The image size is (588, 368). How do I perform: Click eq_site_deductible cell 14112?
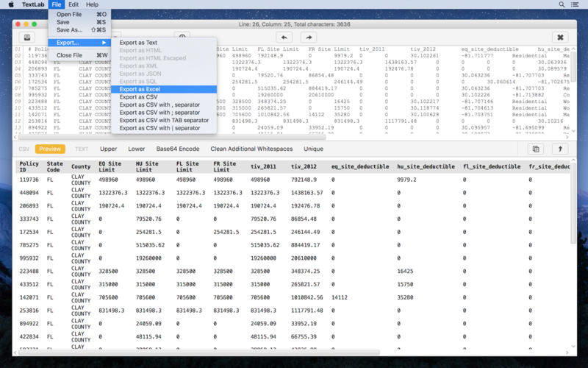pyautogui.click(x=340, y=297)
